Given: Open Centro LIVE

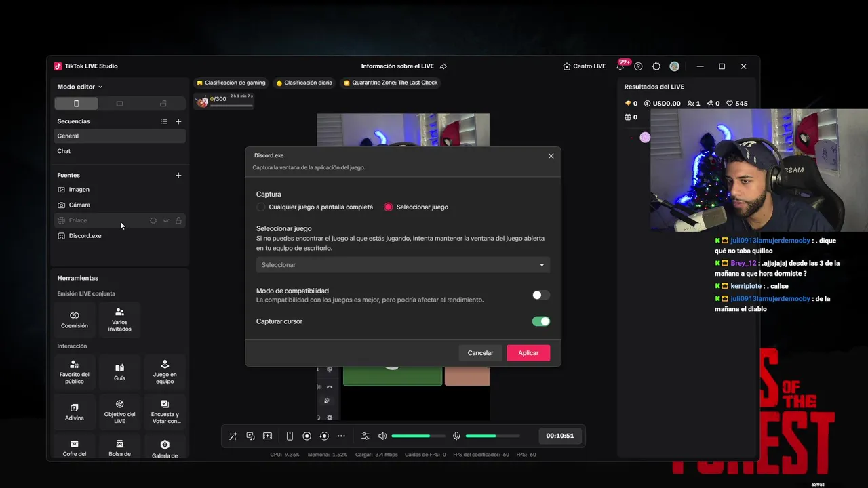Looking at the screenshot, I should (x=584, y=66).
